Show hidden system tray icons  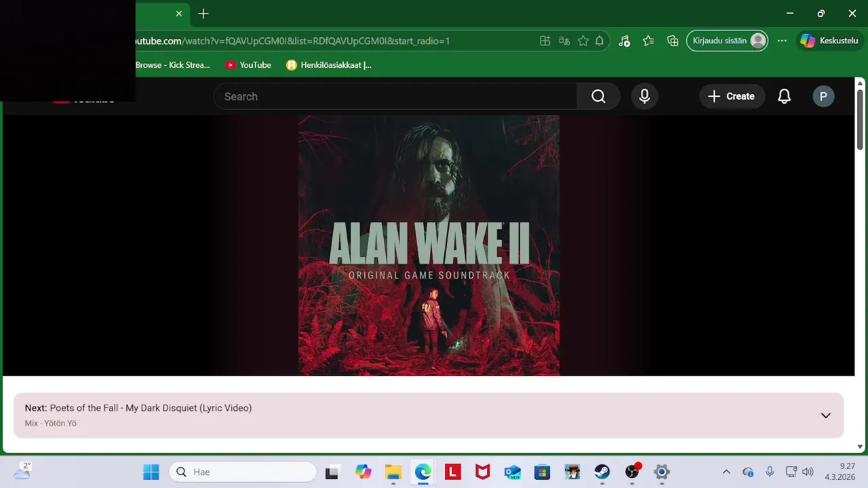pyautogui.click(x=726, y=472)
